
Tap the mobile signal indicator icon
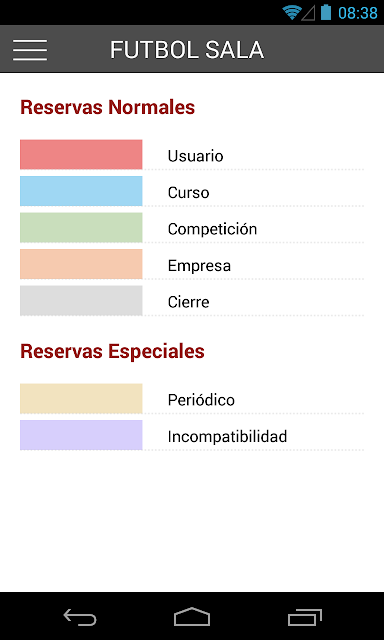click(309, 13)
